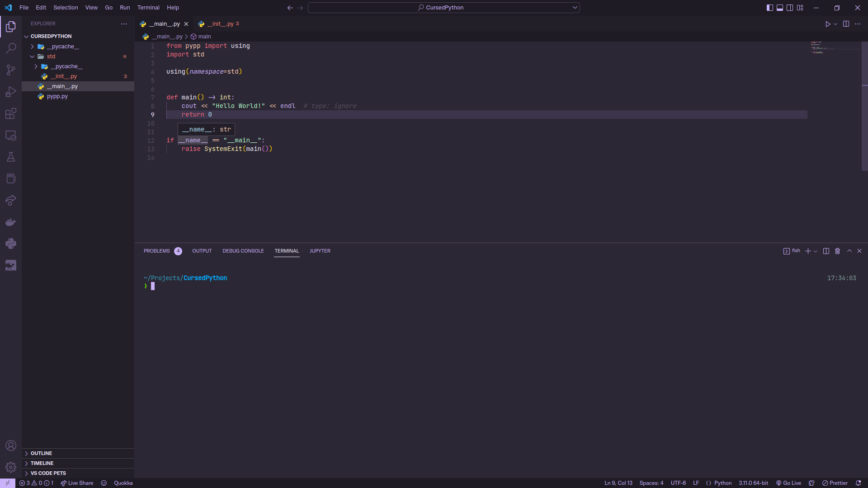Go forward with navigation arrow
Viewport: 868px width, 488px height.
click(x=300, y=8)
